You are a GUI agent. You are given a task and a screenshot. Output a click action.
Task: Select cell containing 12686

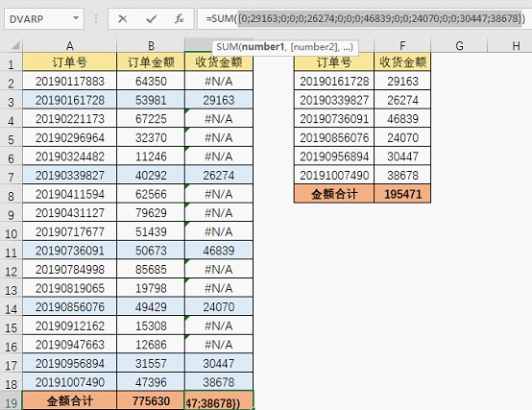pos(151,345)
